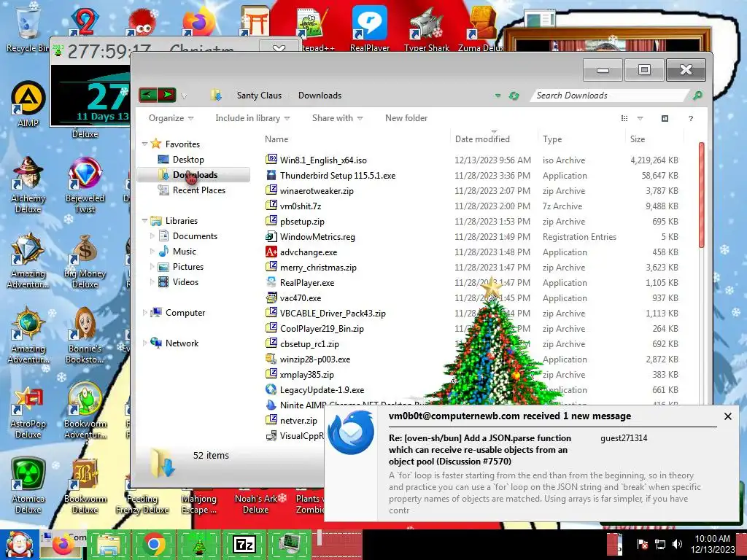
Task: Select the winzip28-p003.exe file icon
Action: point(271,359)
